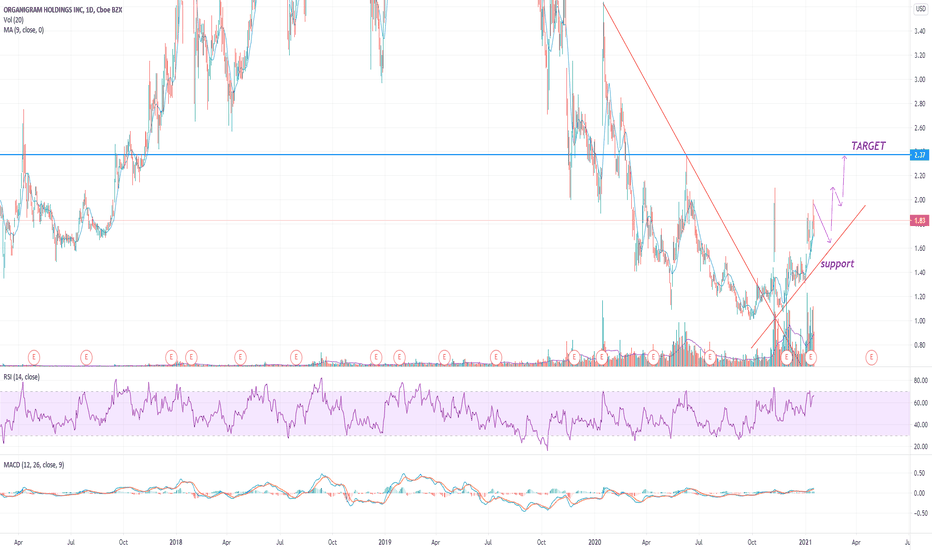Click the 2020 label on time axis
932x550 pixels.
tap(594, 542)
